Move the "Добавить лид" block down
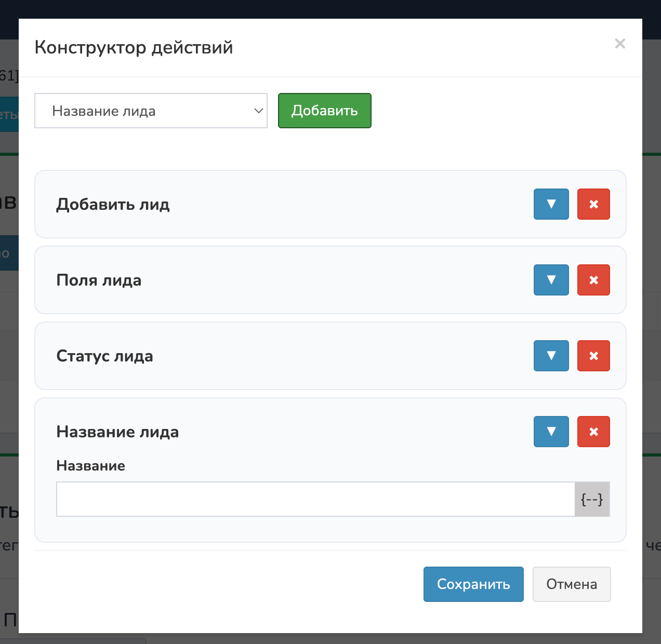 tap(551, 204)
